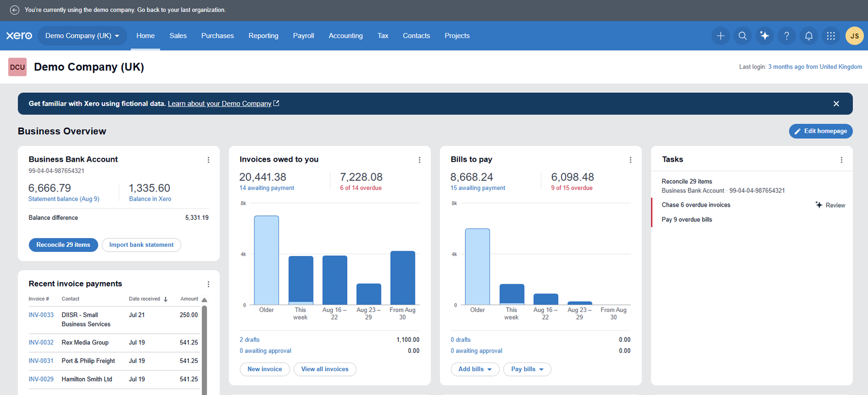Open invoice INV-0033
The height and width of the screenshot is (395, 868).
point(41,315)
